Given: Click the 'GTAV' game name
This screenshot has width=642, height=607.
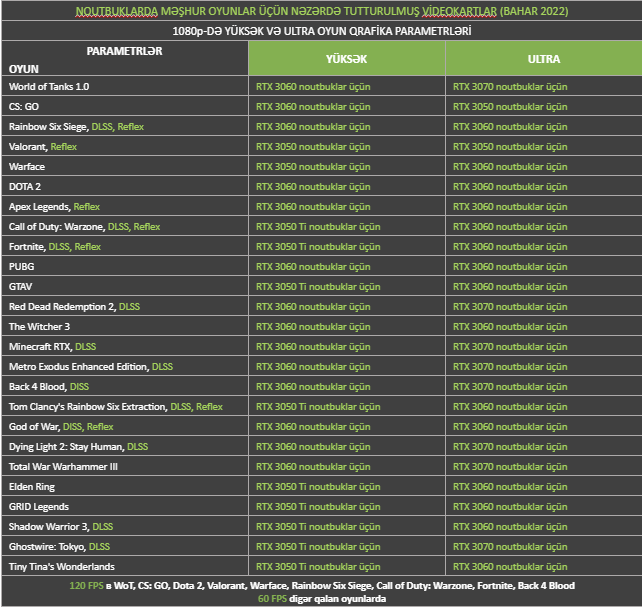Looking at the screenshot, I should click(20, 287).
